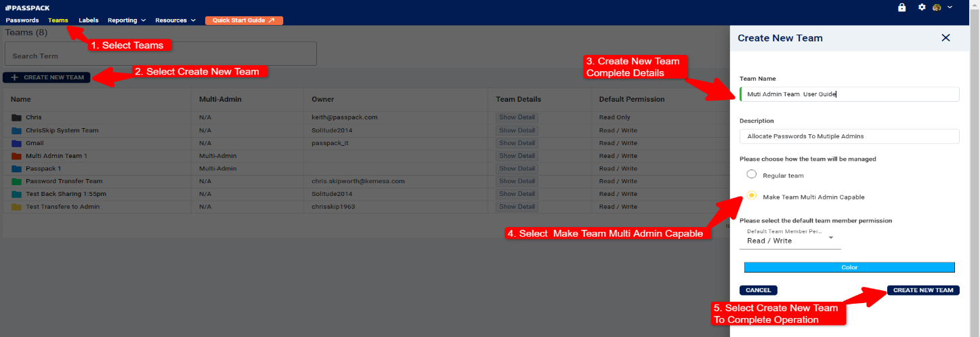Open the Quick Start Guide
Screen dimensions: 980x337
[244, 20]
